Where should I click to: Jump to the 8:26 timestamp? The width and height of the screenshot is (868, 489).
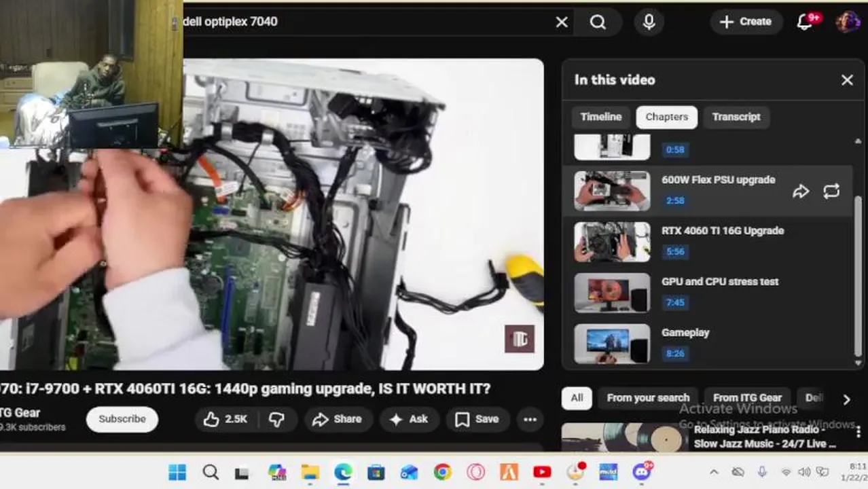tap(675, 353)
